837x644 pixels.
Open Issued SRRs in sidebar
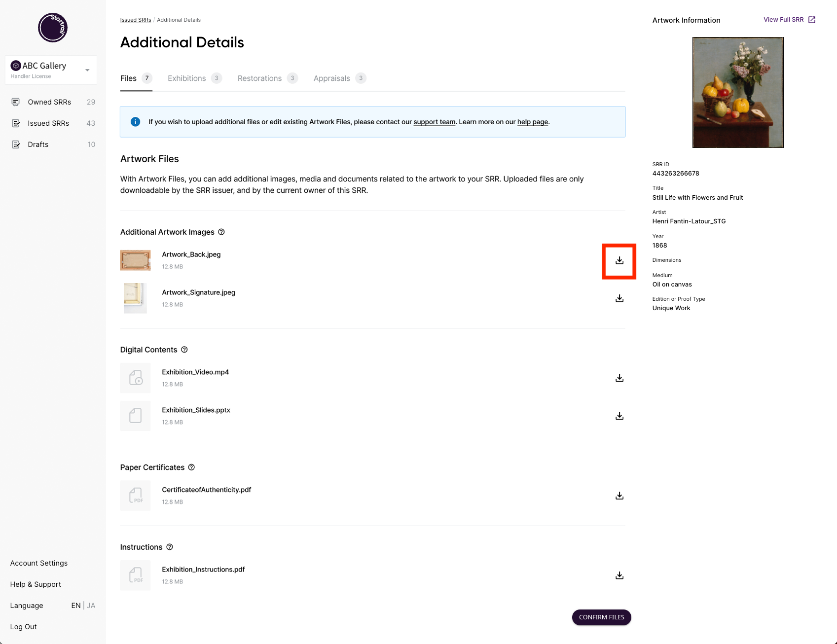pyautogui.click(x=53, y=123)
